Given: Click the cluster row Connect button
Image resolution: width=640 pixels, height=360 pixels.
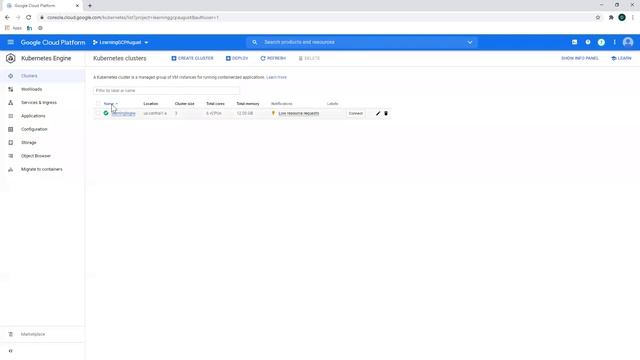Looking at the screenshot, I should (356, 113).
